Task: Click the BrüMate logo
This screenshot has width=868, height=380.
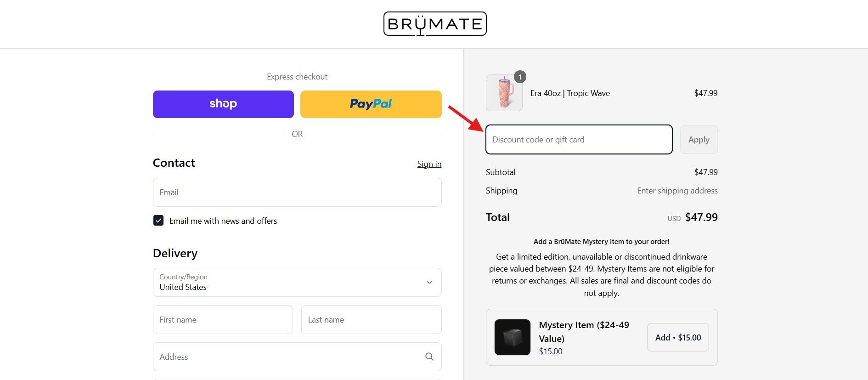Action: [434, 24]
